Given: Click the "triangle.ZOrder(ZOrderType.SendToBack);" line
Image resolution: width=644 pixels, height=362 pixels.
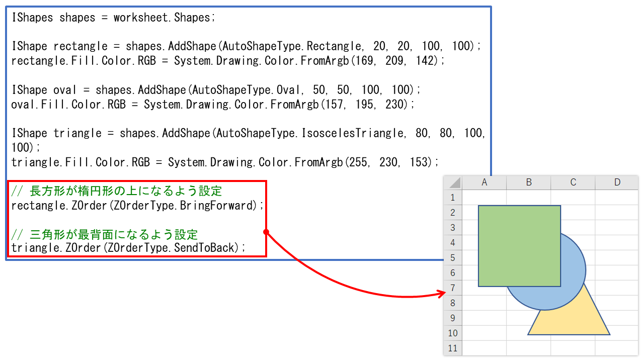Looking at the screenshot, I should 128,248.
